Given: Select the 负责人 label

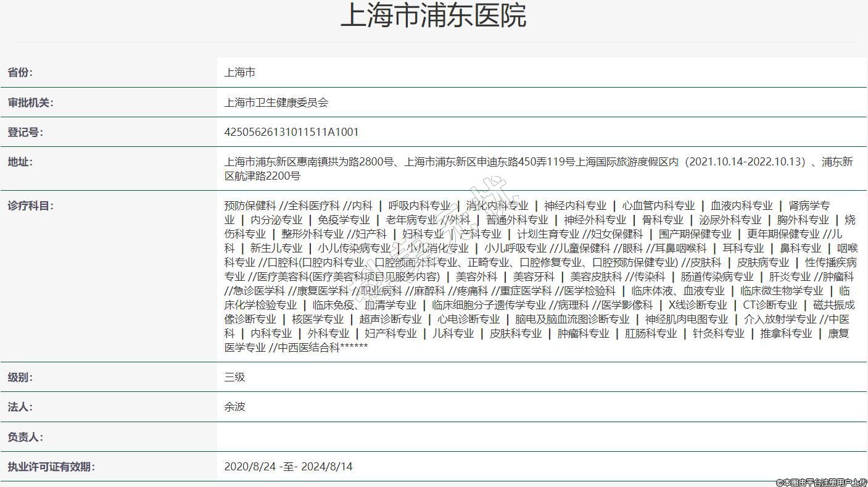Looking at the screenshot, I should (x=25, y=437).
